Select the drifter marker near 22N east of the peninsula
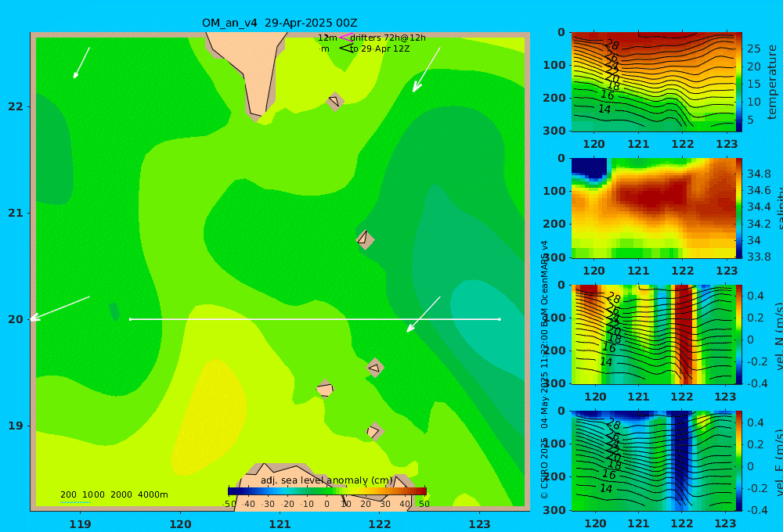Screen dimensions: 783x532 click(x=334, y=101)
